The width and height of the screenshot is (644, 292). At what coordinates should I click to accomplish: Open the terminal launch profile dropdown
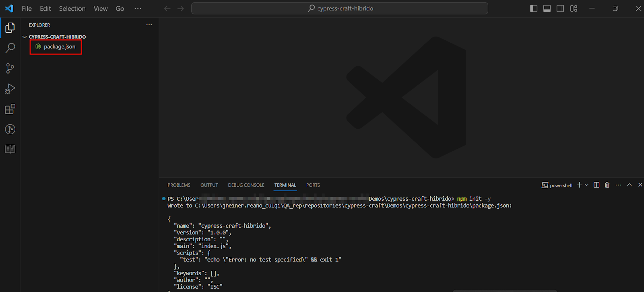click(586, 185)
